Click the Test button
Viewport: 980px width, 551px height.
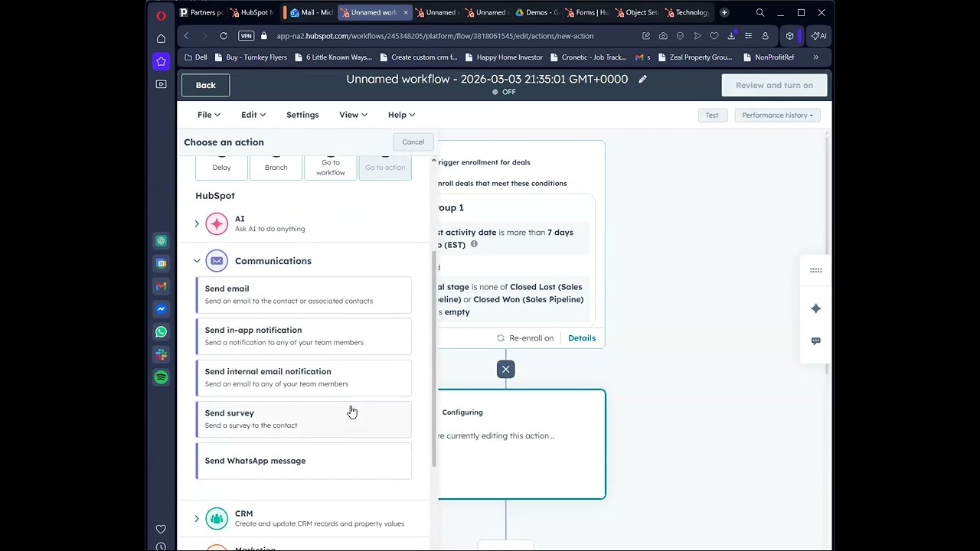coord(712,115)
